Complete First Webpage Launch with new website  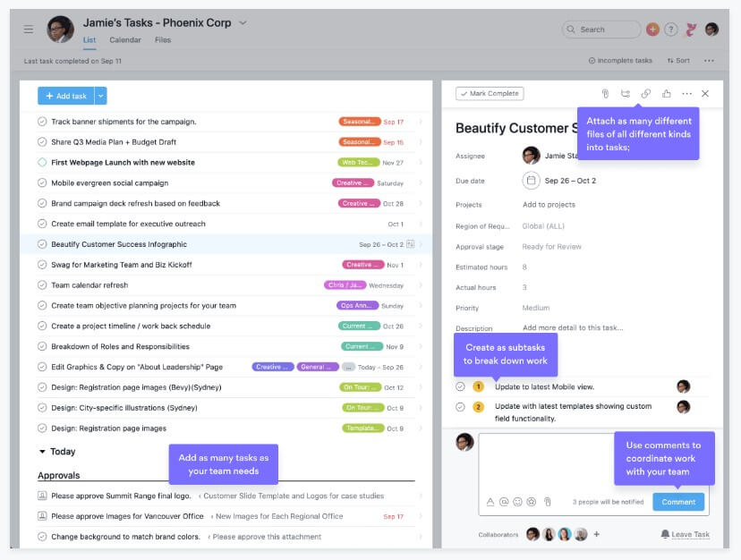tap(42, 162)
